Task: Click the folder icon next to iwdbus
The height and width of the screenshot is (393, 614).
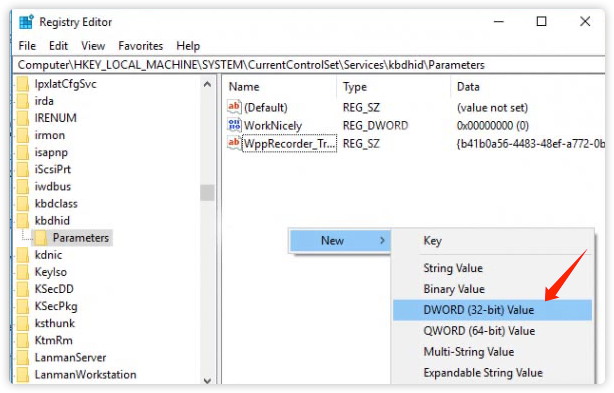Action: point(23,186)
